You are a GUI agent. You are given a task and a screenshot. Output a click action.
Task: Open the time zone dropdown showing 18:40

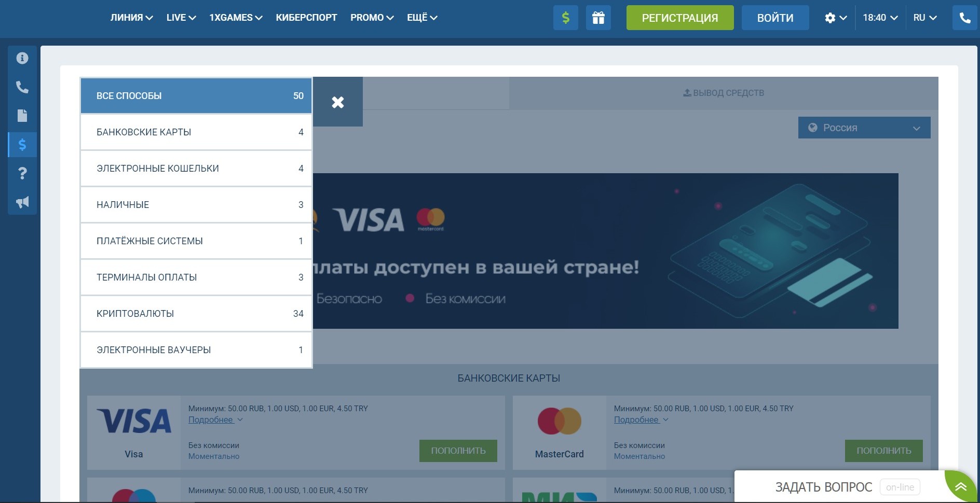880,18
